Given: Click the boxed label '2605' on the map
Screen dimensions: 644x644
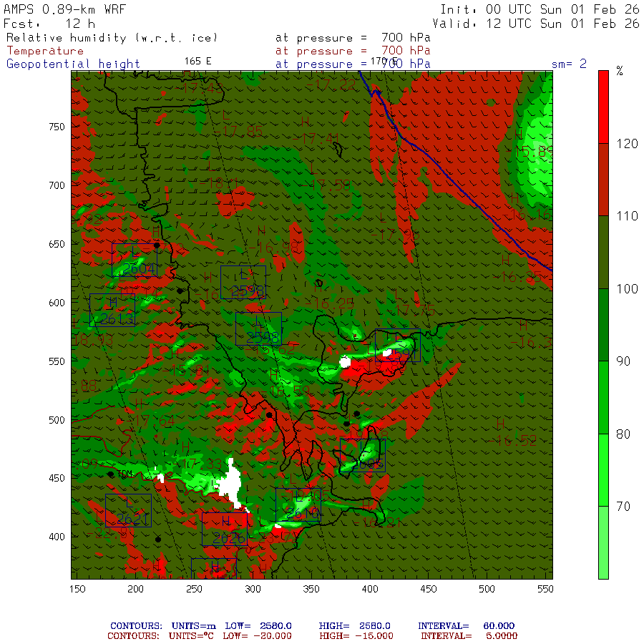Looking at the screenshot, I should [x=363, y=456].
